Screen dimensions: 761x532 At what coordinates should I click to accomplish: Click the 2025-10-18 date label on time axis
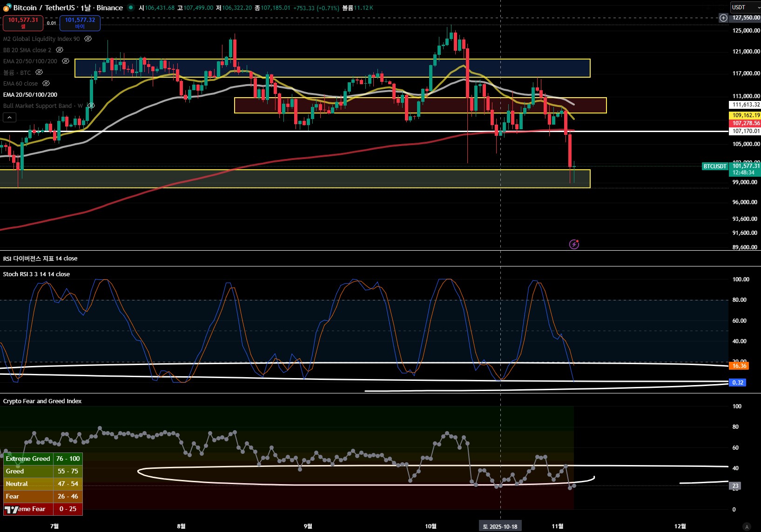500,526
